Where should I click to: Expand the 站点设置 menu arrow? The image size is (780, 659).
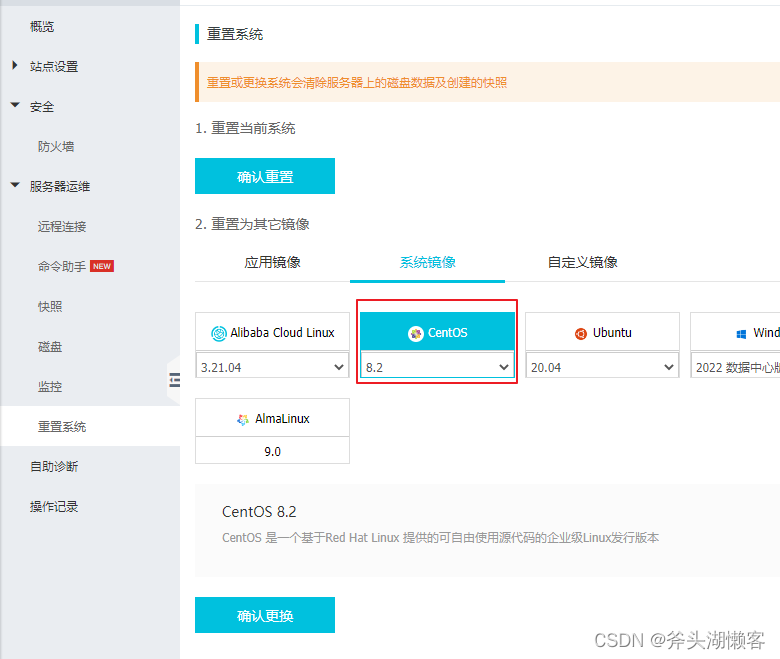[x=15, y=65]
